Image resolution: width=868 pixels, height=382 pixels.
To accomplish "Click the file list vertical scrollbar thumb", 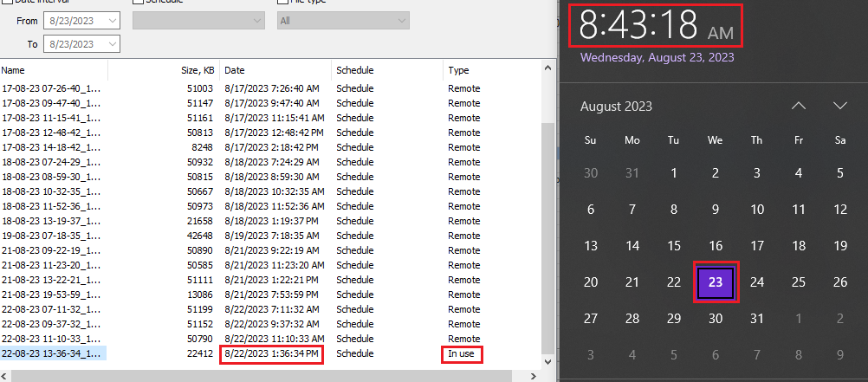I will (547, 234).
